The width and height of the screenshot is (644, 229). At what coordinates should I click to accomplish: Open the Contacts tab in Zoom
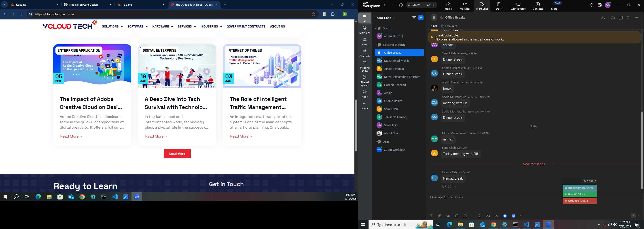pos(538,6)
